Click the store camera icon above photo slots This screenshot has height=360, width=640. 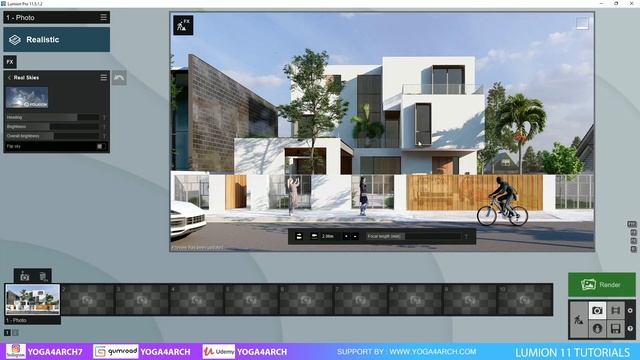24,276
